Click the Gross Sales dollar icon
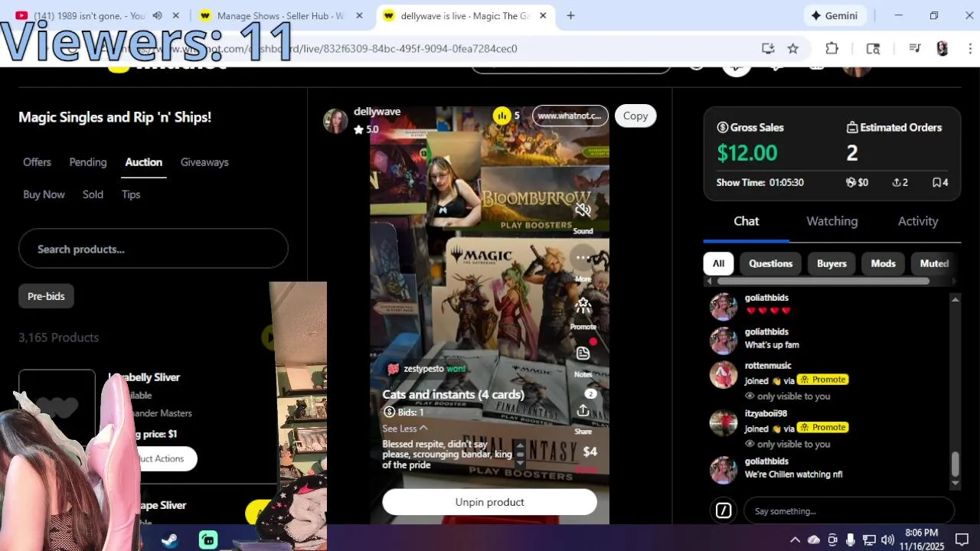This screenshot has width=980, height=551. (722, 128)
